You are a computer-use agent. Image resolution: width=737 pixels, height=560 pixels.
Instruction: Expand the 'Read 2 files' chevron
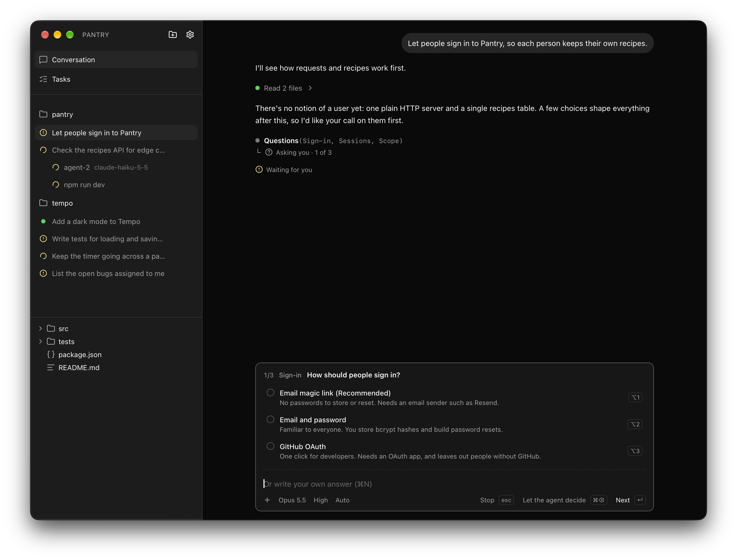(x=310, y=88)
